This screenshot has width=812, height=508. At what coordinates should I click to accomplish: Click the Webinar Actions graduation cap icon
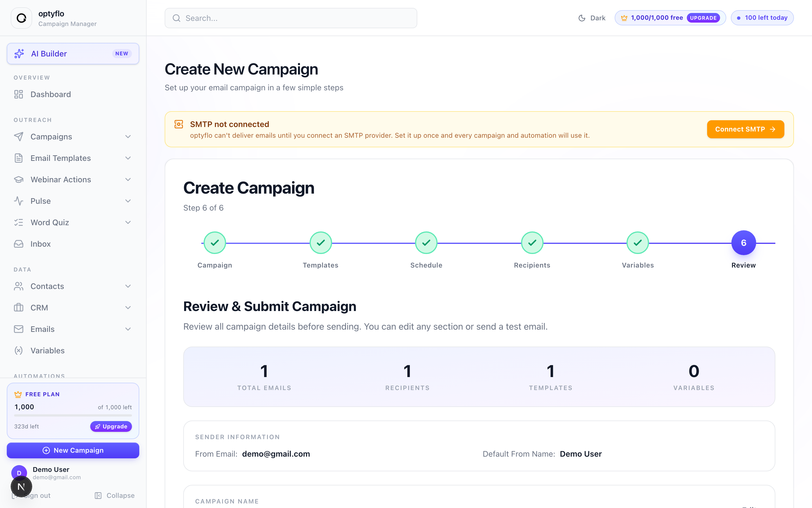[x=19, y=180]
